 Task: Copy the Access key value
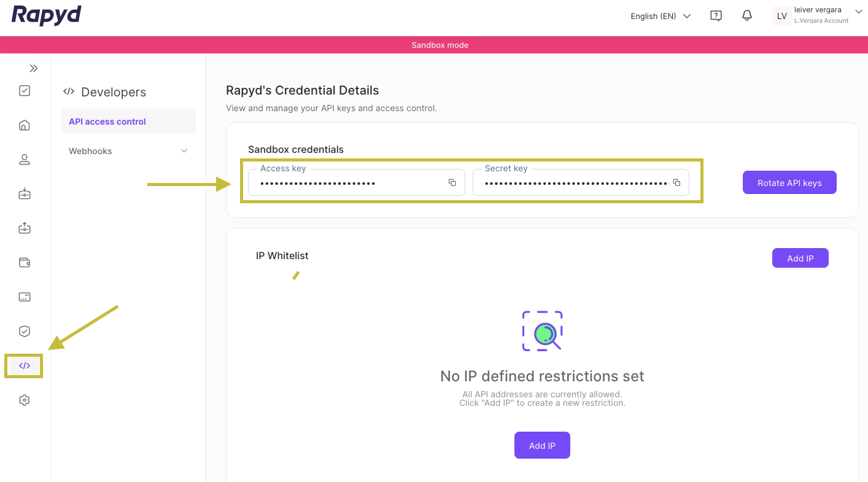tap(452, 183)
